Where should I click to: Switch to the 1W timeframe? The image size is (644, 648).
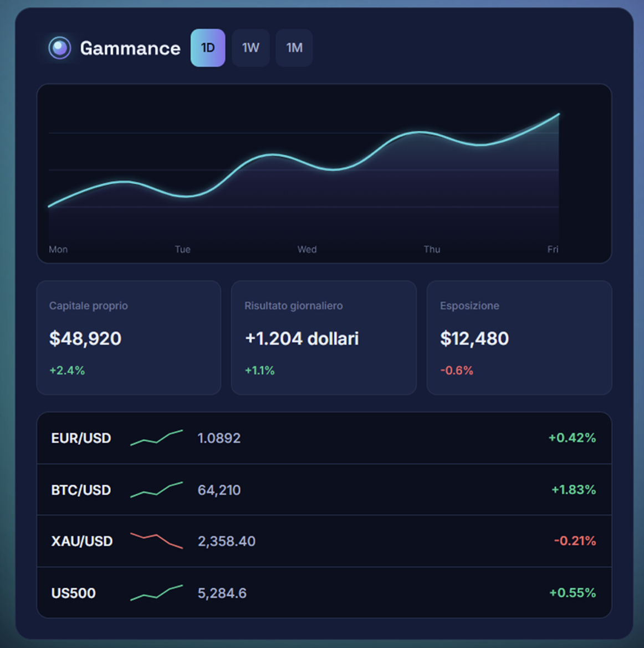click(251, 48)
